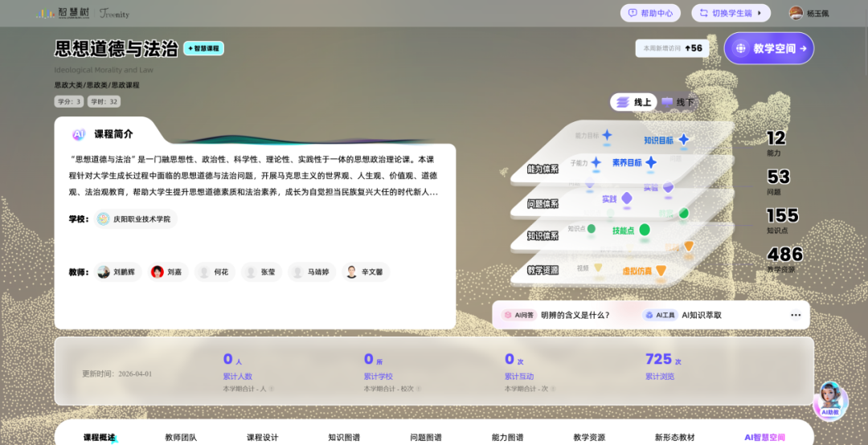Screen dimensions: 868x445
Task: Click AI问答 question 明辨的含义是什么
Action: (575, 315)
